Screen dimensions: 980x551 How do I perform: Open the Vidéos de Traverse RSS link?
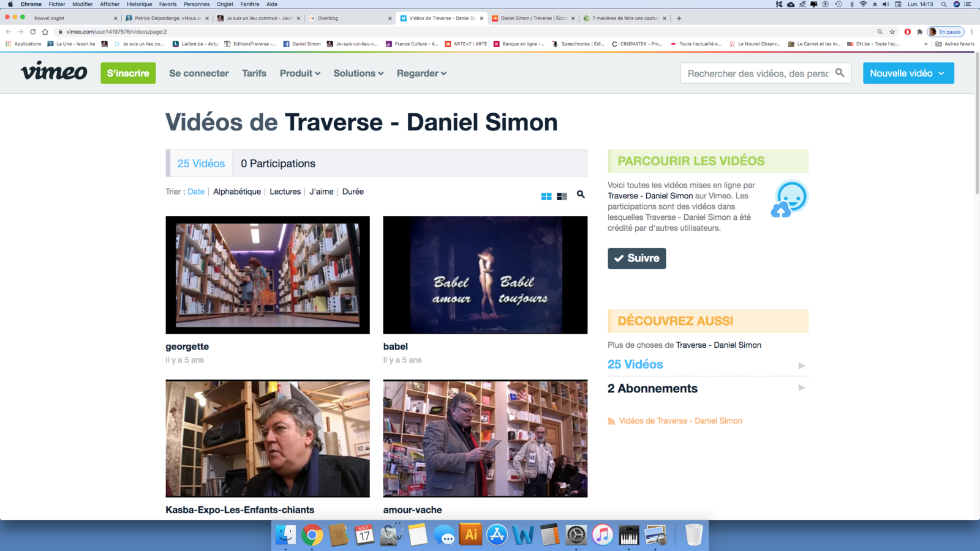click(x=680, y=421)
